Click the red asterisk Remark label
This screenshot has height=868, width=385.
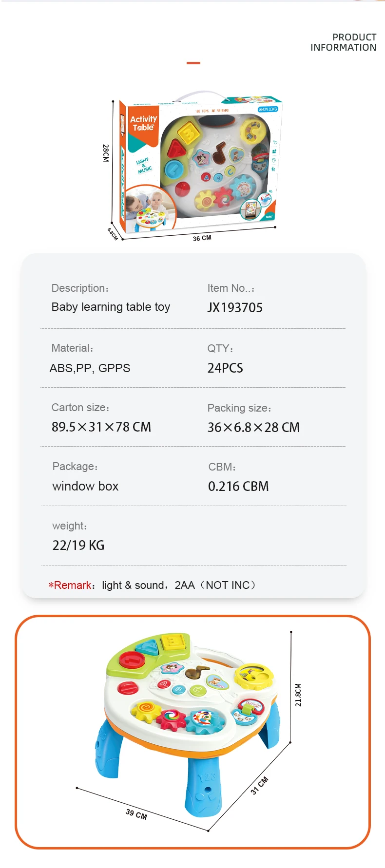pos(71,585)
